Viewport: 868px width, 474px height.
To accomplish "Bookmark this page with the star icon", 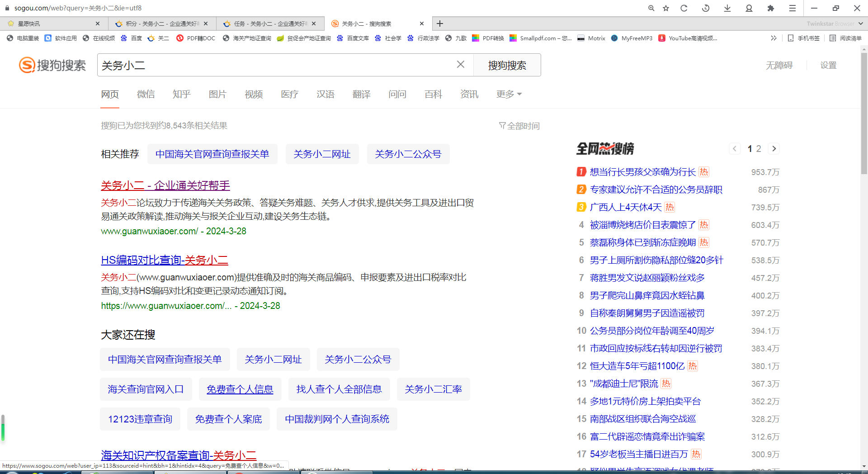I will [666, 8].
